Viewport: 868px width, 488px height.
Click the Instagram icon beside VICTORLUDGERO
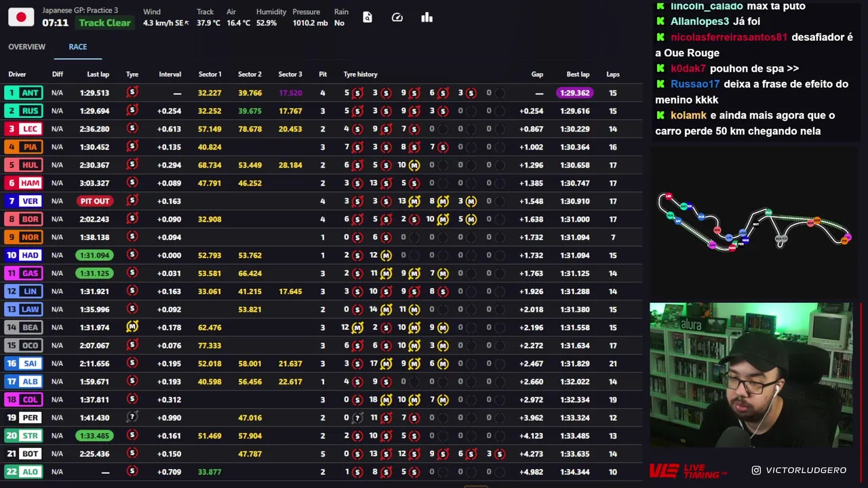pos(756,470)
